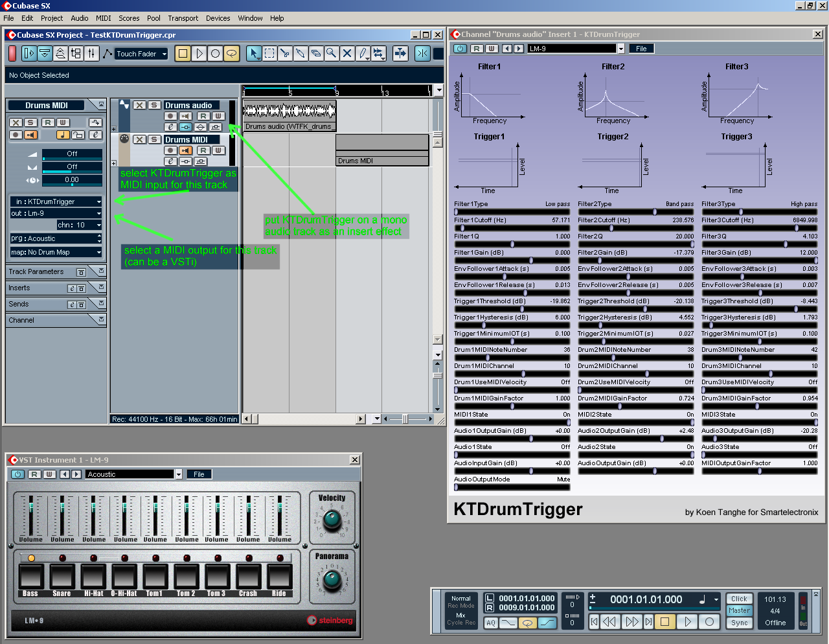Select the Split scissors tool
The width and height of the screenshot is (829, 644).
point(285,54)
